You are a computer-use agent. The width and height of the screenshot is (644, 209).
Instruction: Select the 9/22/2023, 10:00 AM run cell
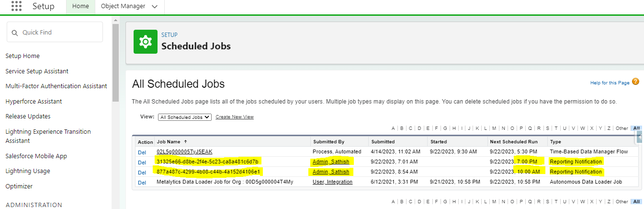pos(515,172)
